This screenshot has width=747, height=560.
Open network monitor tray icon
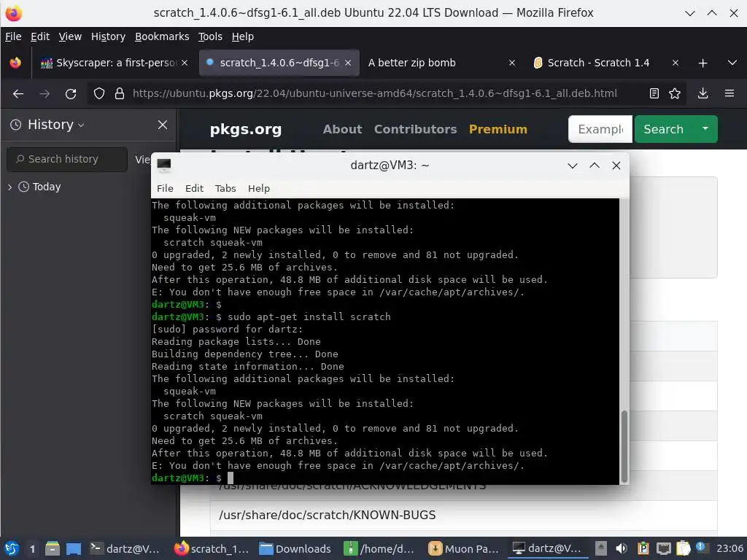pyautogui.click(x=664, y=548)
